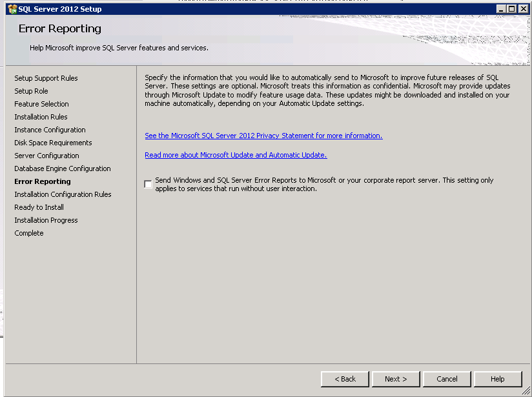Select Instance Configuration step
This screenshot has width=532, height=397.
(x=50, y=130)
